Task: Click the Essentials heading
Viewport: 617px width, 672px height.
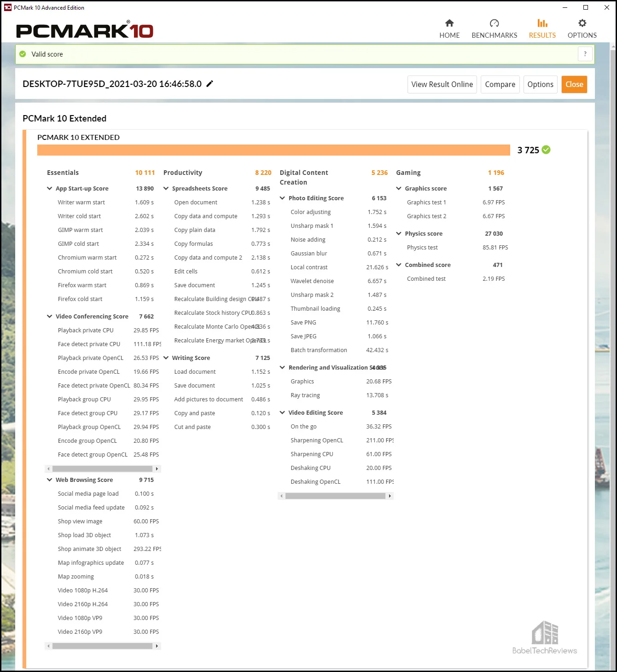Action: [63, 173]
